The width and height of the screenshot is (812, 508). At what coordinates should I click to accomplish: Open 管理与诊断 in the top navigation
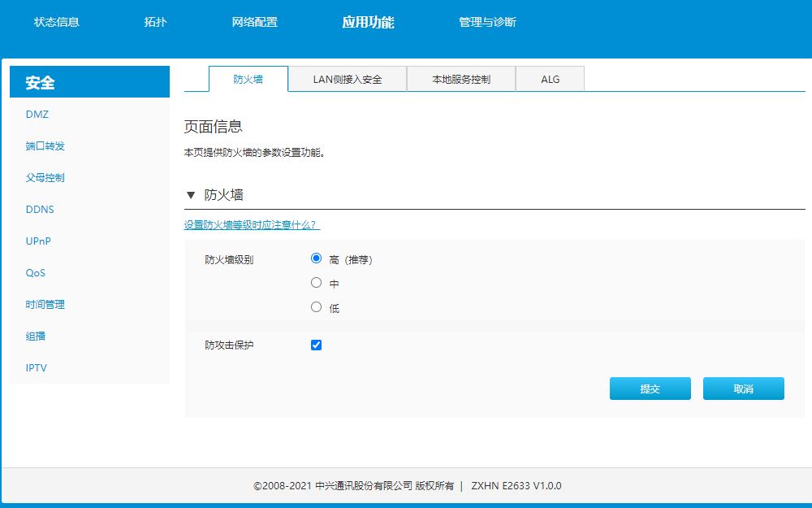tap(487, 22)
